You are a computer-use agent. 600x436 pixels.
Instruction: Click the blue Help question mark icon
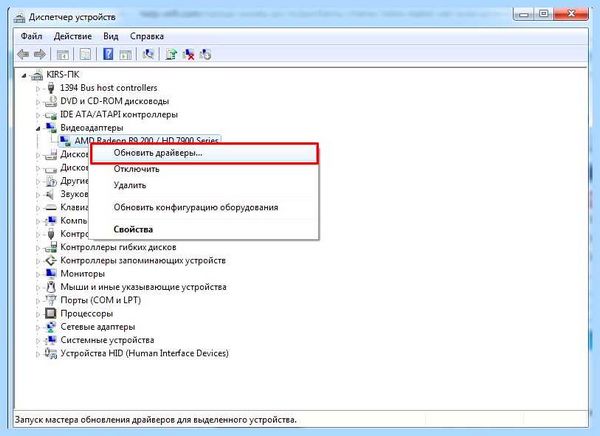pyautogui.click(x=108, y=54)
